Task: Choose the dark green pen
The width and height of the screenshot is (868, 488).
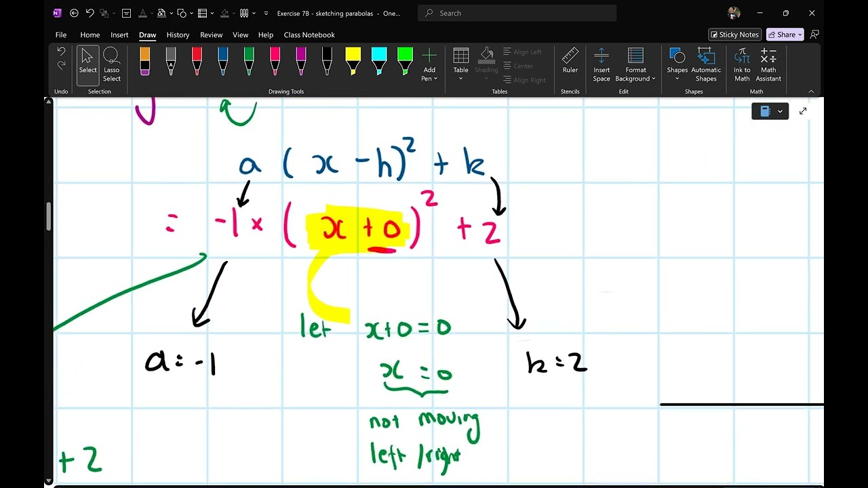Action: tap(249, 61)
